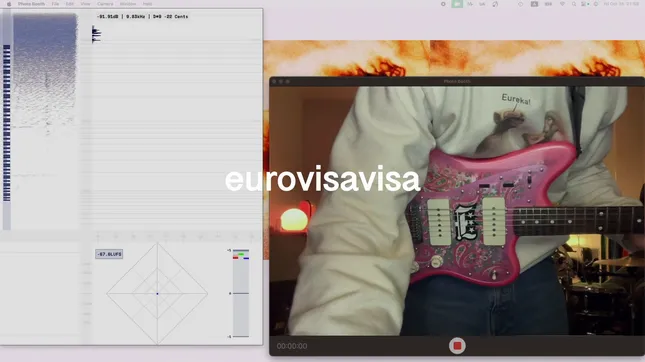
Task: Open the Photo Booth application menu
Action: point(31,4)
